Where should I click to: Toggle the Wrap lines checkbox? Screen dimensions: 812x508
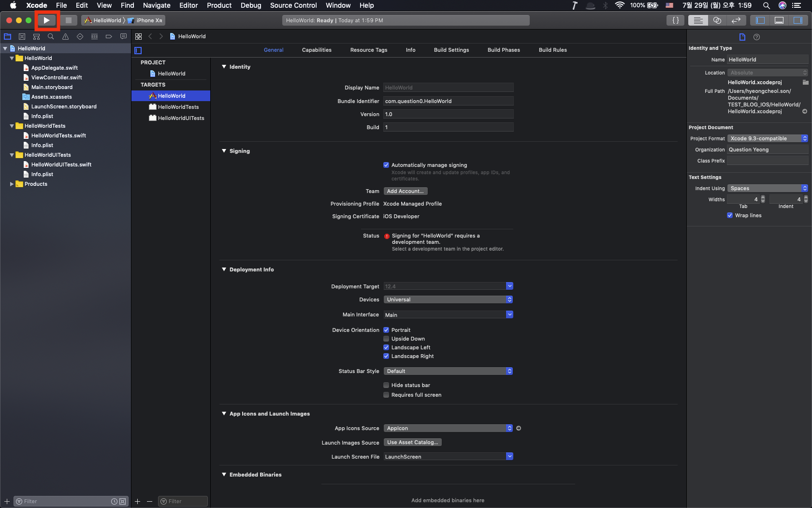tap(730, 215)
